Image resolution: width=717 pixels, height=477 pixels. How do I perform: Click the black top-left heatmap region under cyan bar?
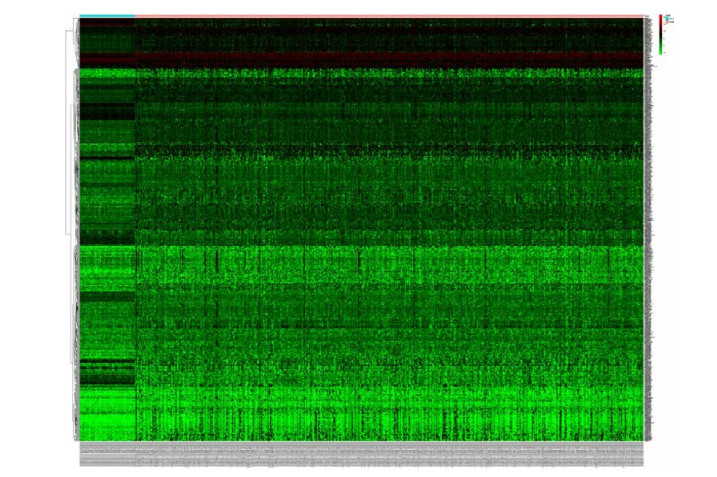point(107,35)
